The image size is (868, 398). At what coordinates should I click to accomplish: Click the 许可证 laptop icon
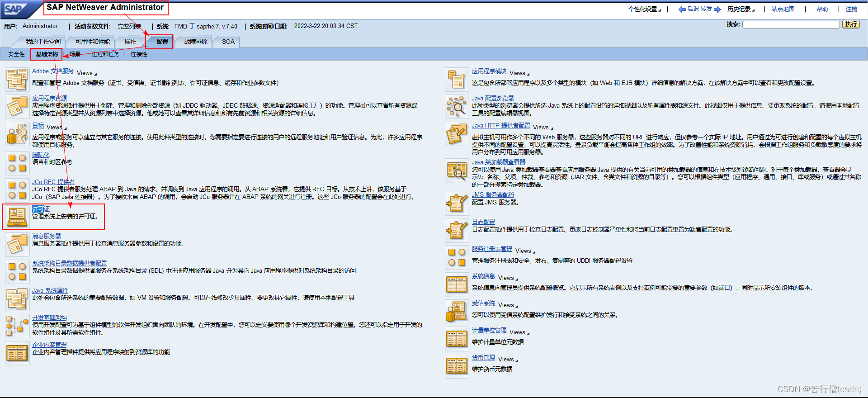[17, 217]
